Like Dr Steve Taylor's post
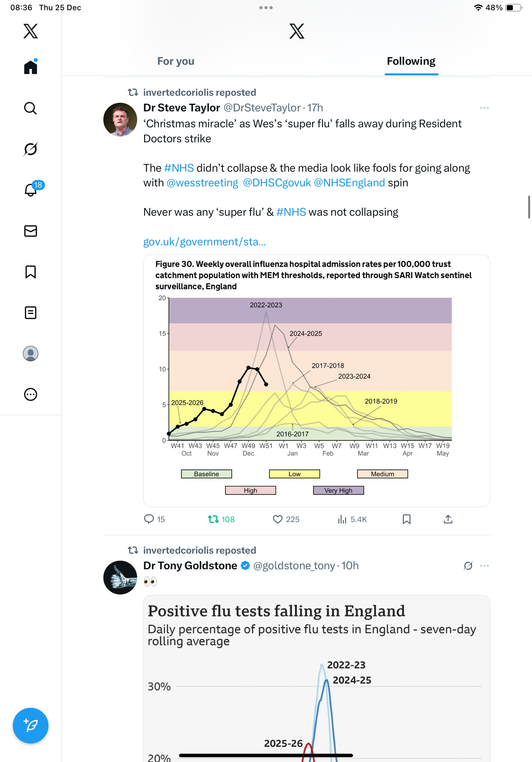Screen dimensions: 532x762 pyautogui.click(x=277, y=519)
